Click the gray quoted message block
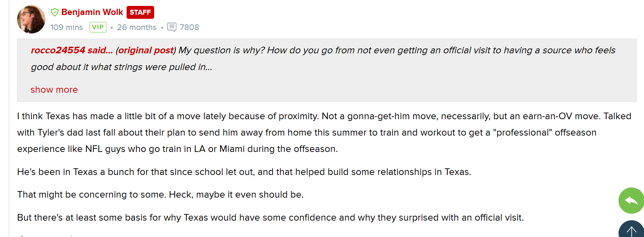Screen dimensions: 644x237 pyautogui.click(x=327, y=70)
